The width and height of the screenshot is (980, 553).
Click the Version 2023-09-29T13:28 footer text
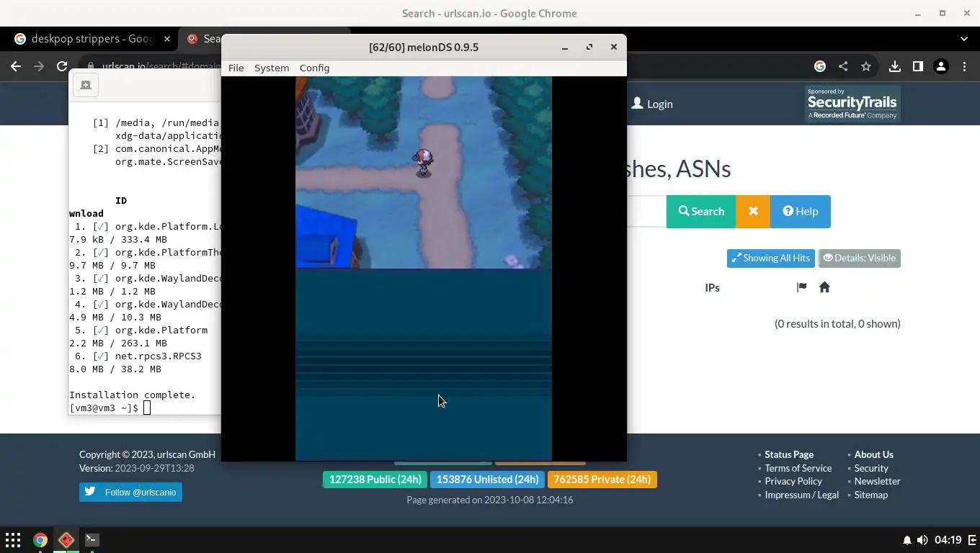point(137,468)
